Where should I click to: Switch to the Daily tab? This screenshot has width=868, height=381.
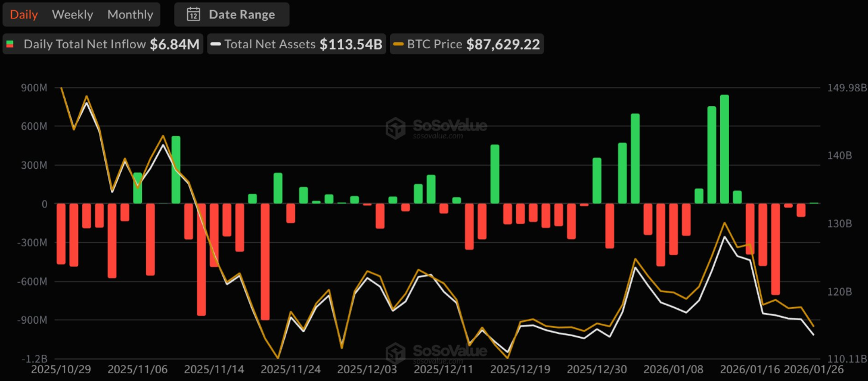[24, 15]
